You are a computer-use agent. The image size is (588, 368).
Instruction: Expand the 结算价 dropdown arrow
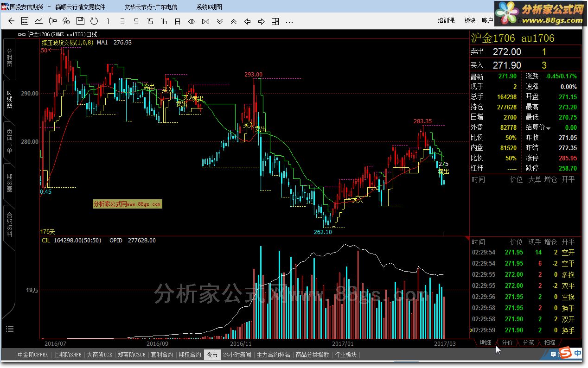[549, 128]
